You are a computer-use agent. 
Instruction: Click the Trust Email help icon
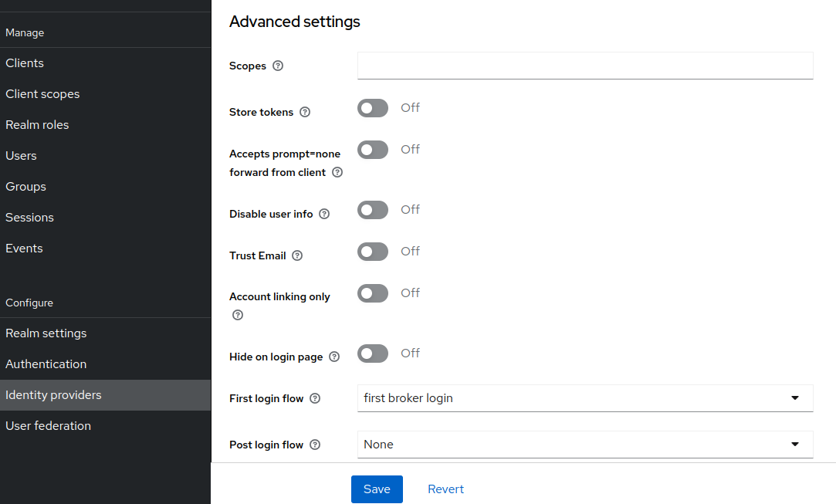296,255
